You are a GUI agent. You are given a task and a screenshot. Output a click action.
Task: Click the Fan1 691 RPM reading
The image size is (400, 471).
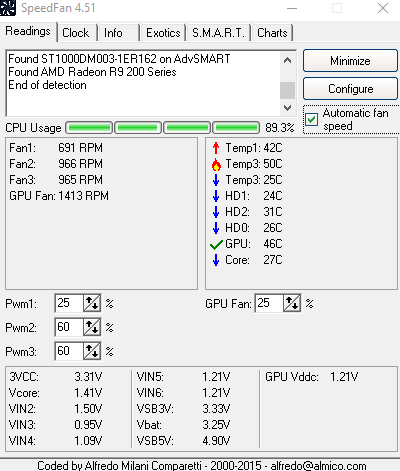[56, 148]
